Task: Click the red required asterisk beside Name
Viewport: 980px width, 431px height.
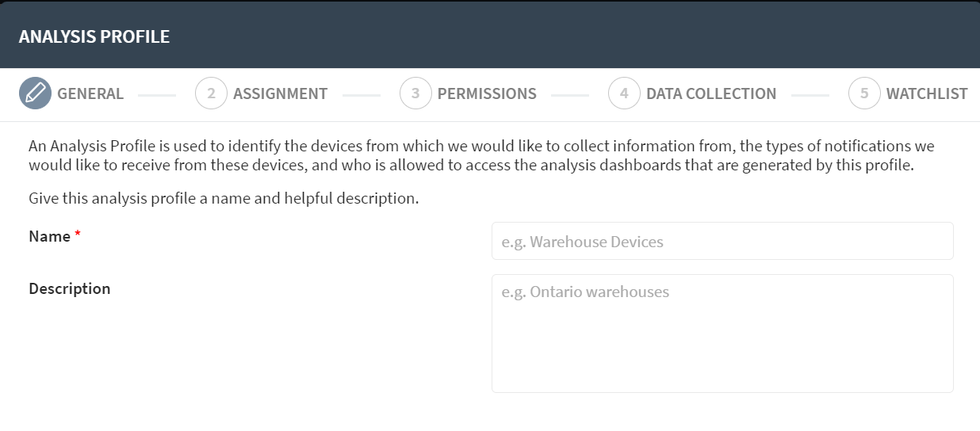Action: tap(78, 235)
